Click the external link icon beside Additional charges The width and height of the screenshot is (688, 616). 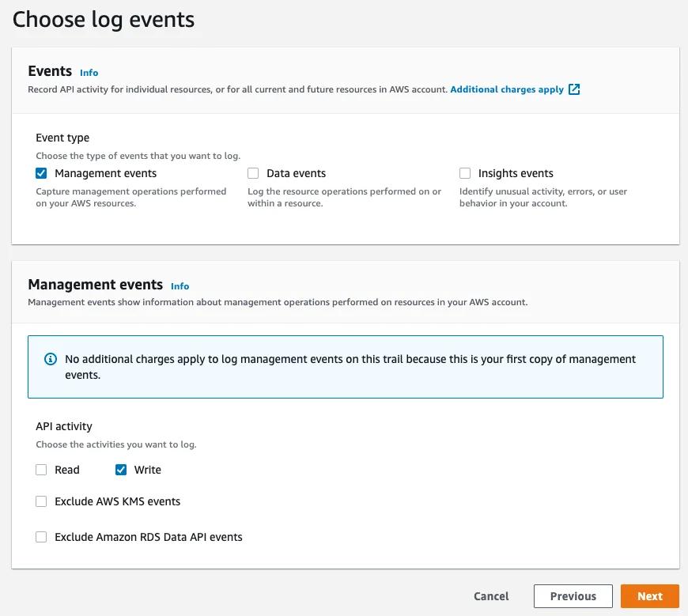tap(575, 89)
